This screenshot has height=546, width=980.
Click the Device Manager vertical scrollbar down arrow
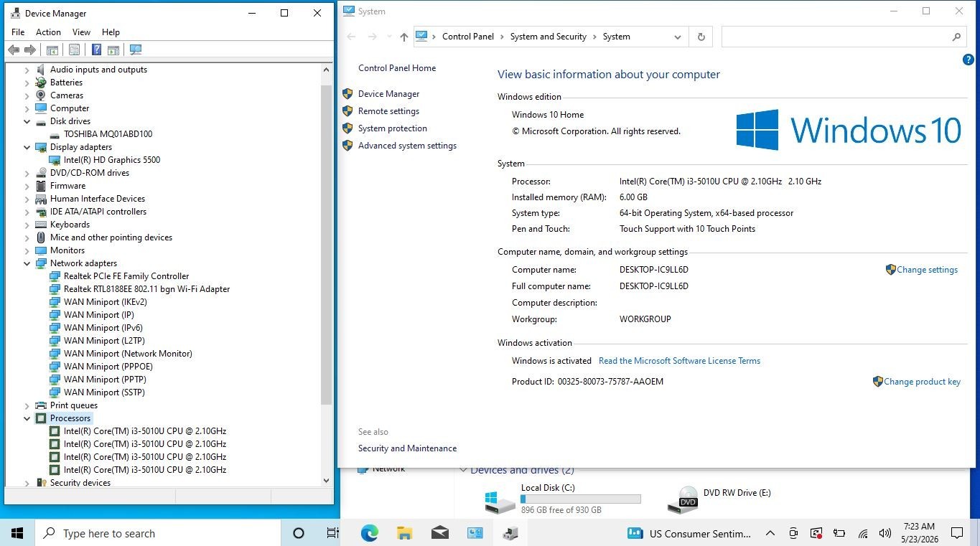(x=327, y=481)
